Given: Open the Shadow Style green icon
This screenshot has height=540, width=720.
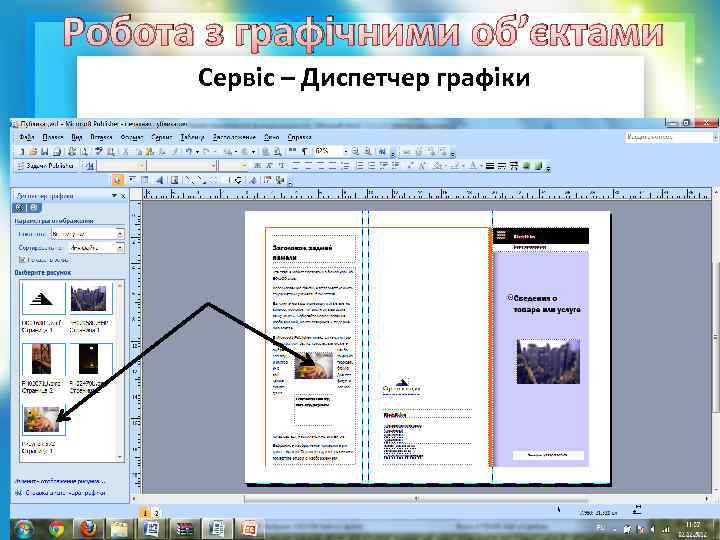Looking at the screenshot, I should 526,166.
